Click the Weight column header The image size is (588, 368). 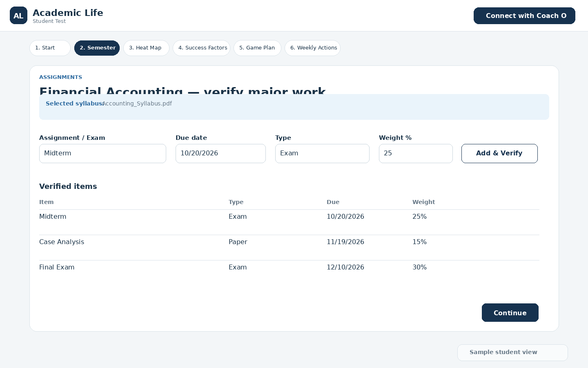click(x=424, y=202)
